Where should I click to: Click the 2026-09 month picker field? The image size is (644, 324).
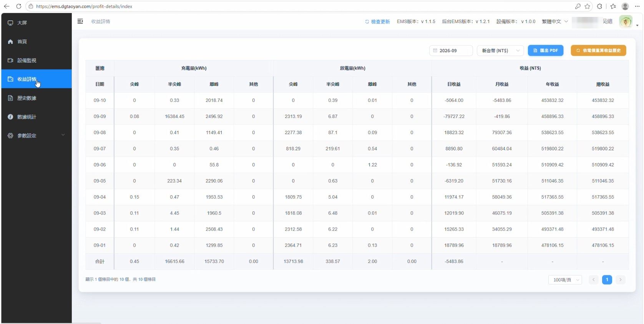451,51
